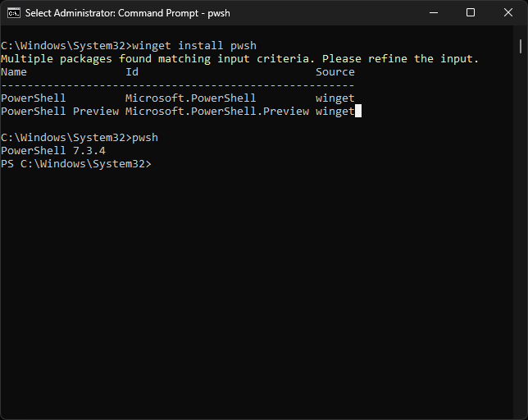Click the 'Microsoft.PowerShell' Id text
This screenshot has height=420, width=528.
click(x=190, y=98)
